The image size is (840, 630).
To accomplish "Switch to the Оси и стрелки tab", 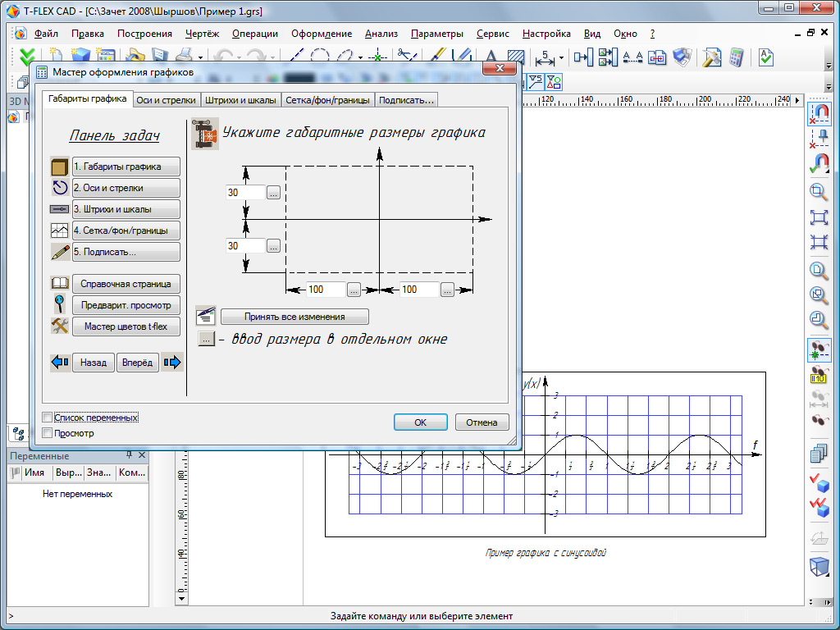I will (166, 100).
